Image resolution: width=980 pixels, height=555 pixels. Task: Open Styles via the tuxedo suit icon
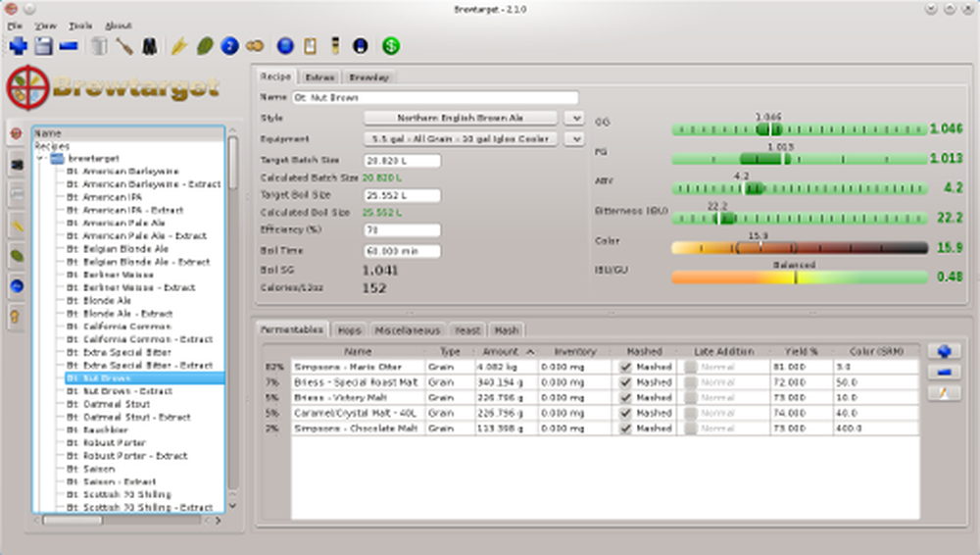click(x=149, y=46)
